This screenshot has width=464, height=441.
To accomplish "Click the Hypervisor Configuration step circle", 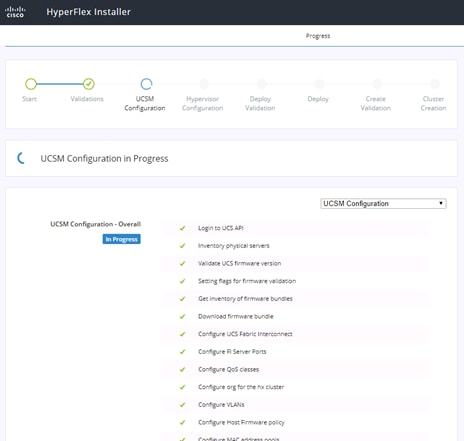I will tap(204, 84).
